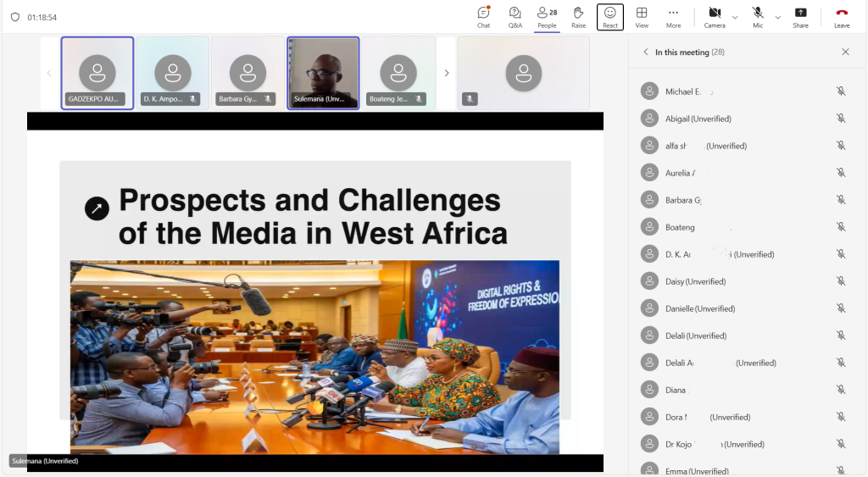The width and height of the screenshot is (868, 477).
Task: Click the Share screen icon
Action: click(800, 16)
